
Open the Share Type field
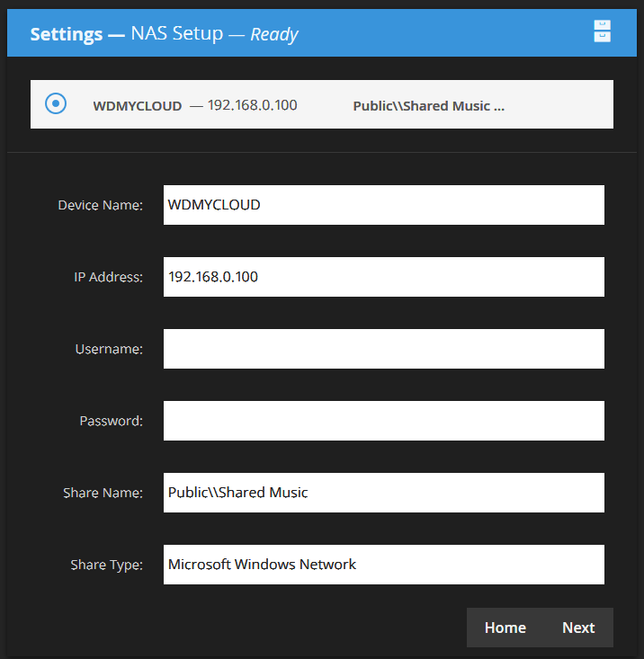click(x=384, y=565)
